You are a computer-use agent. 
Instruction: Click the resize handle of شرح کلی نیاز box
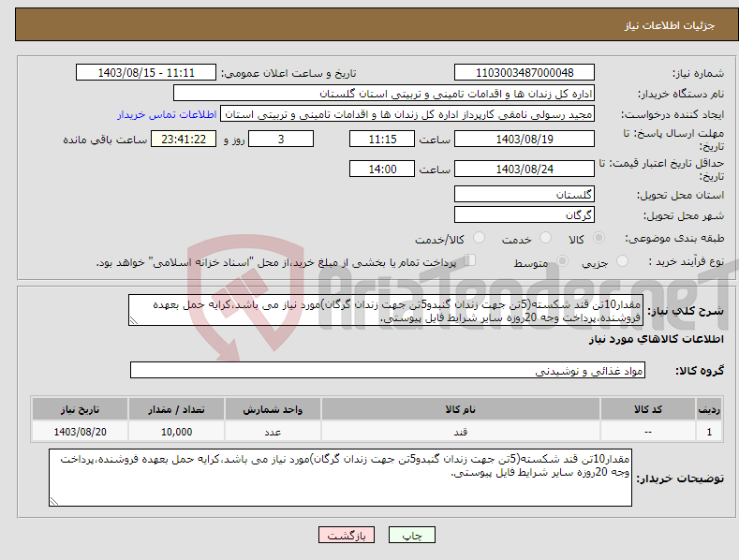[134, 320]
